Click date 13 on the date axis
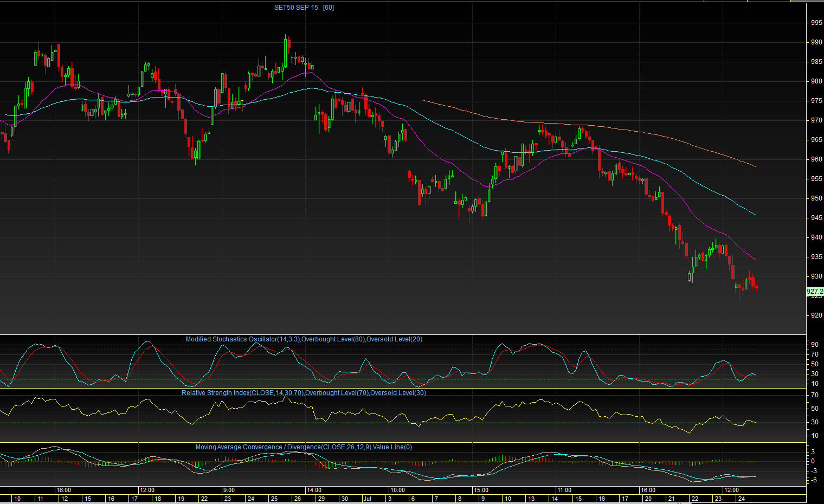 point(531,499)
